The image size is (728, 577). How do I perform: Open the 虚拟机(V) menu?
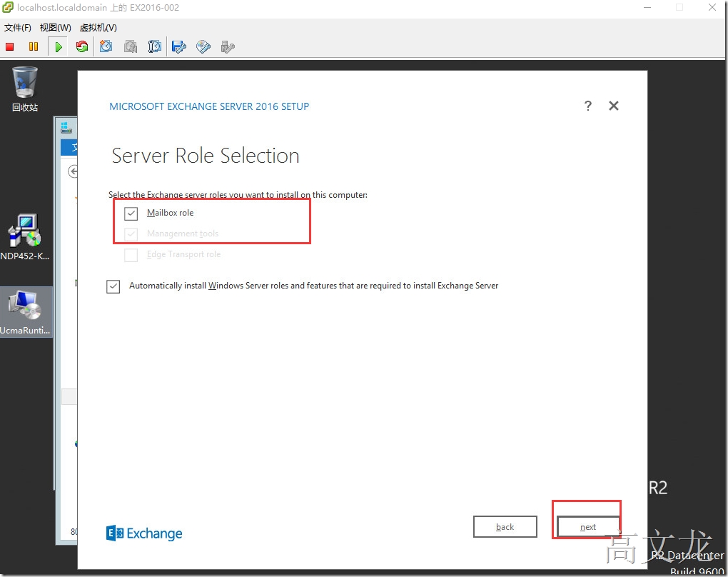(x=98, y=28)
